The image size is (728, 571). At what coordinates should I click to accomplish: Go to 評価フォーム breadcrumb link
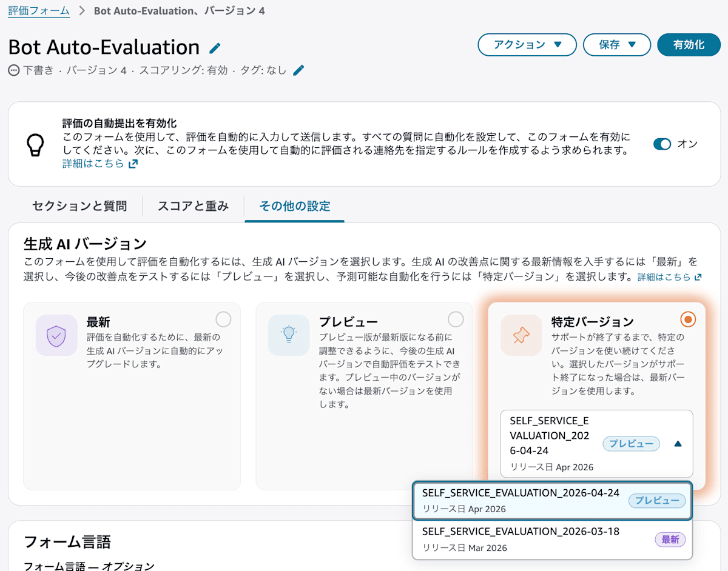[39, 11]
